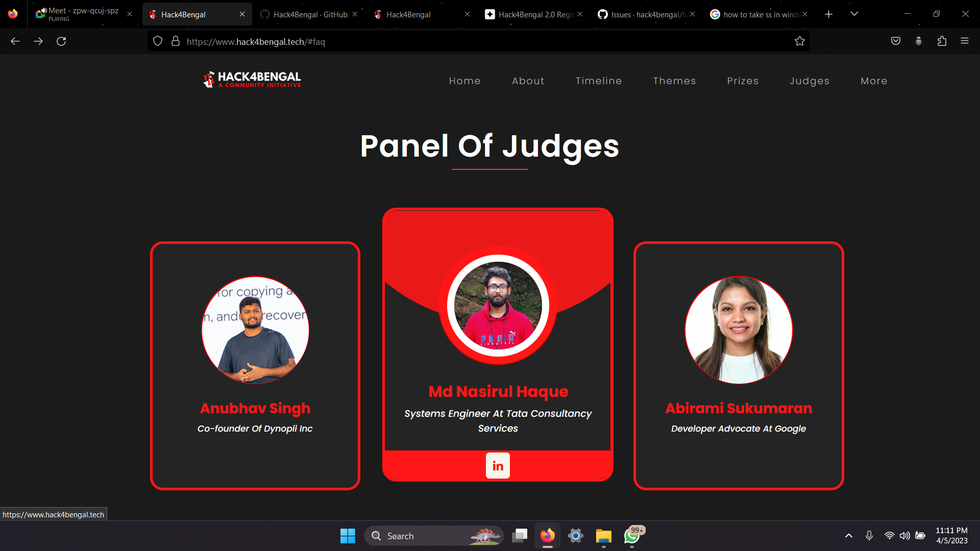Click the taskbar Search box
Viewport: 980px width, 551px height.
434,536
